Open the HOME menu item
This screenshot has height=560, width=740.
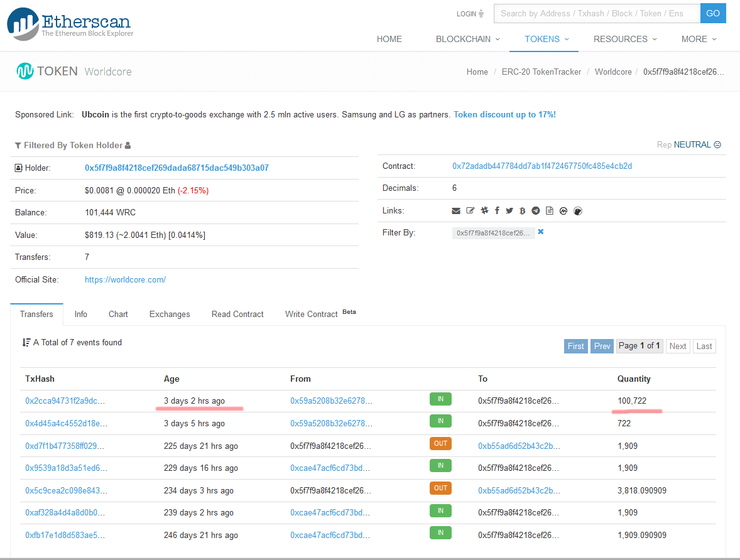tap(389, 39)
